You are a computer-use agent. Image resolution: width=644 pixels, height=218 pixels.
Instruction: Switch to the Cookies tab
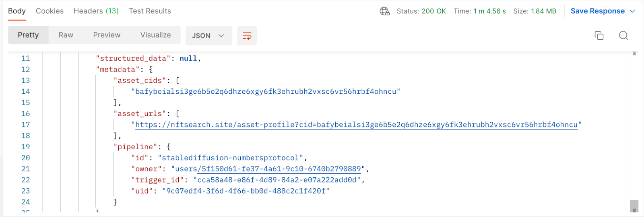(x=50, y=11)
